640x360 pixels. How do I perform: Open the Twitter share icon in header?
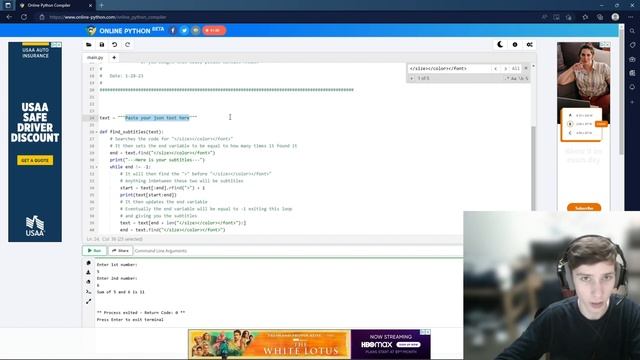[x=184, y=30]
